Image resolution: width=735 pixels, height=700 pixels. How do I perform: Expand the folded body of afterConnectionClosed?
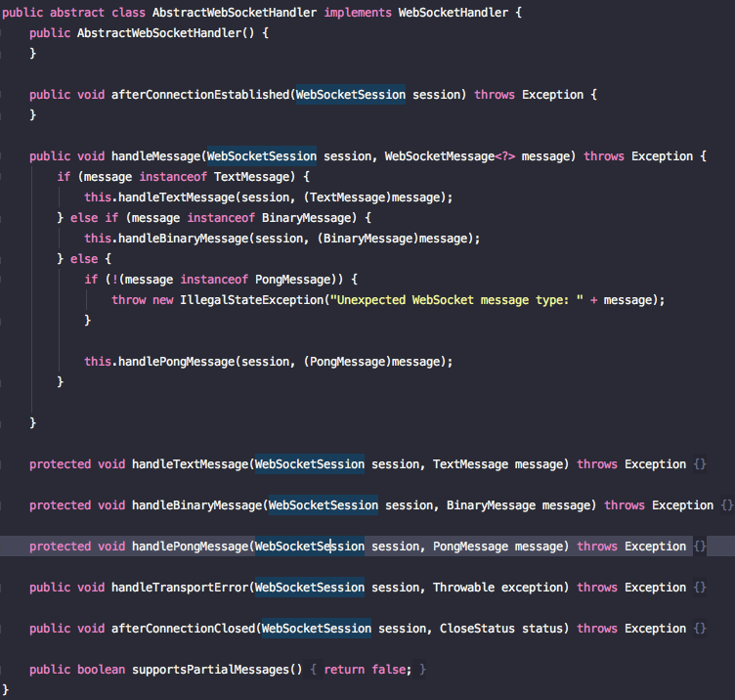coord(700,629)
